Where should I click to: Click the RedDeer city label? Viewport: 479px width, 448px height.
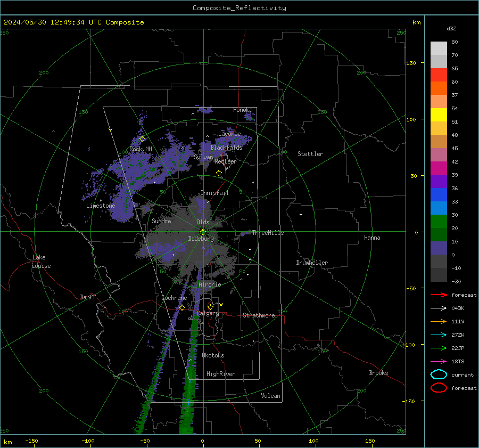226,161
